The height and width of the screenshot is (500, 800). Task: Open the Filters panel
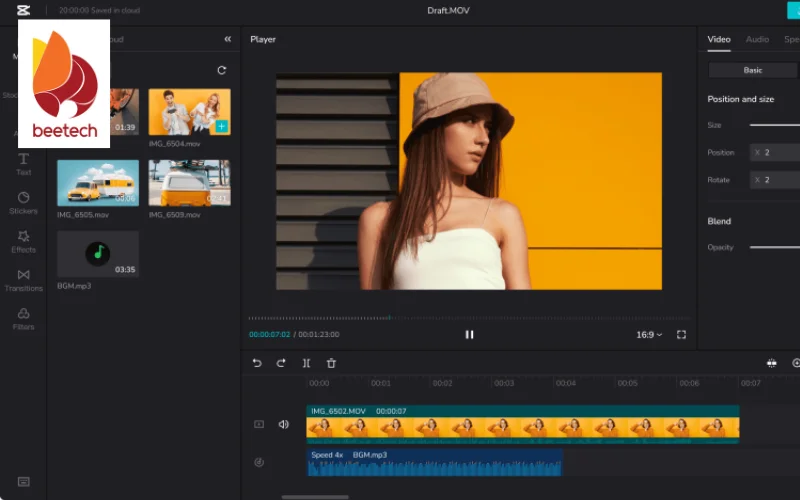pos(23,318)
